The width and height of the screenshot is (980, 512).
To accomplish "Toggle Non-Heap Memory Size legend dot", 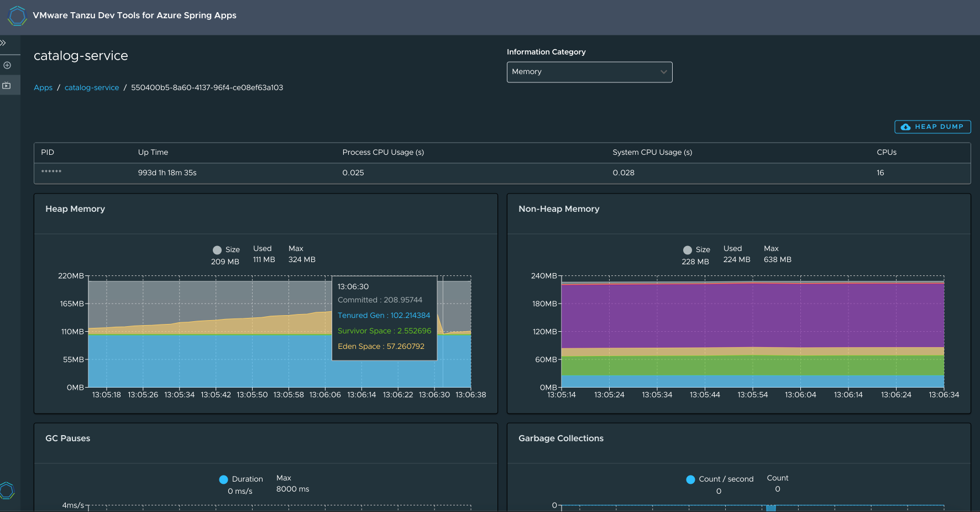I will (x=687, y=250).
